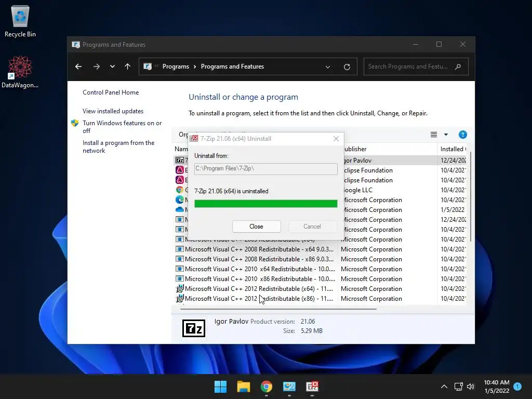532x399 pixels.
Task: Open Turn Windows features on or off
Action: pos(122,127)
